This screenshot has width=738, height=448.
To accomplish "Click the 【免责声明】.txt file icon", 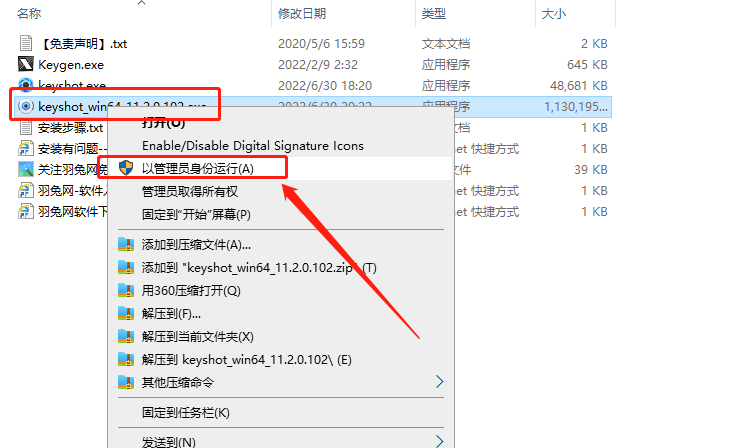I will (x=26, y=43).
